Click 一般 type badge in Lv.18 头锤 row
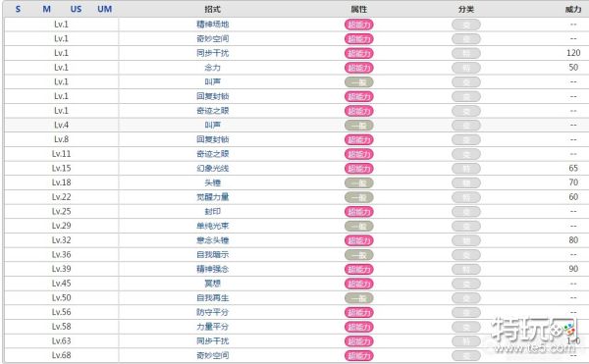Screen dimensions: 589x364 pos(359,183)
